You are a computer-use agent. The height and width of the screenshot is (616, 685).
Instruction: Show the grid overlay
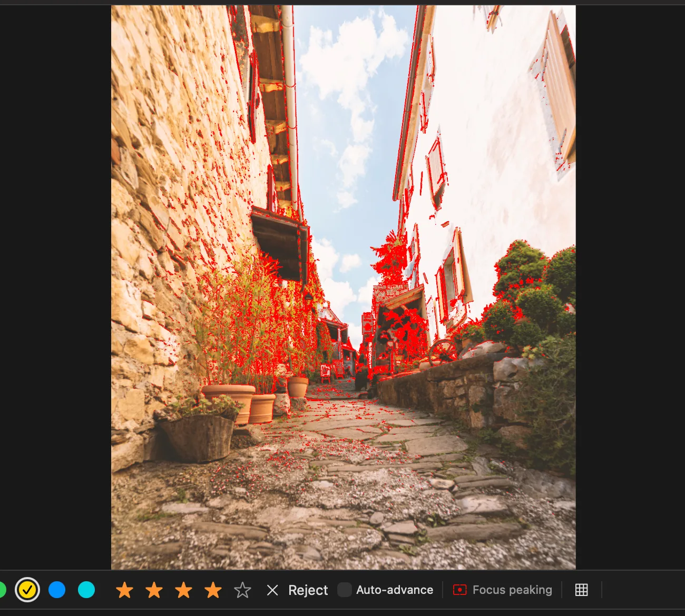click(x=582, y=590)
